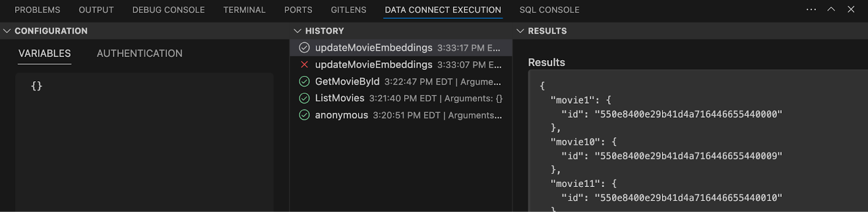Click the red failed X icon on updateMovieEmbeddings
This screenshot has width=868, height=212.
click(304, 65)
